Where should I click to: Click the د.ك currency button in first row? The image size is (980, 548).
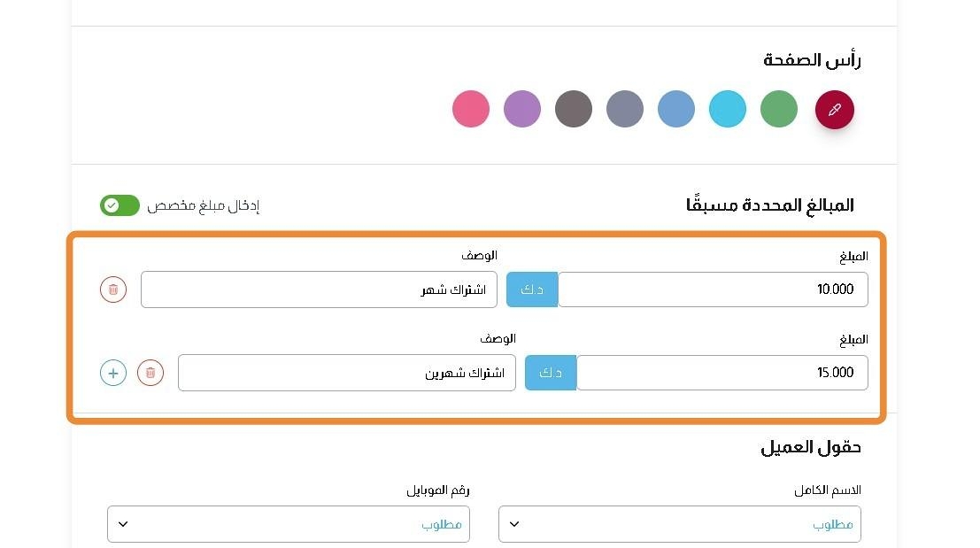[x=532, y=289]
